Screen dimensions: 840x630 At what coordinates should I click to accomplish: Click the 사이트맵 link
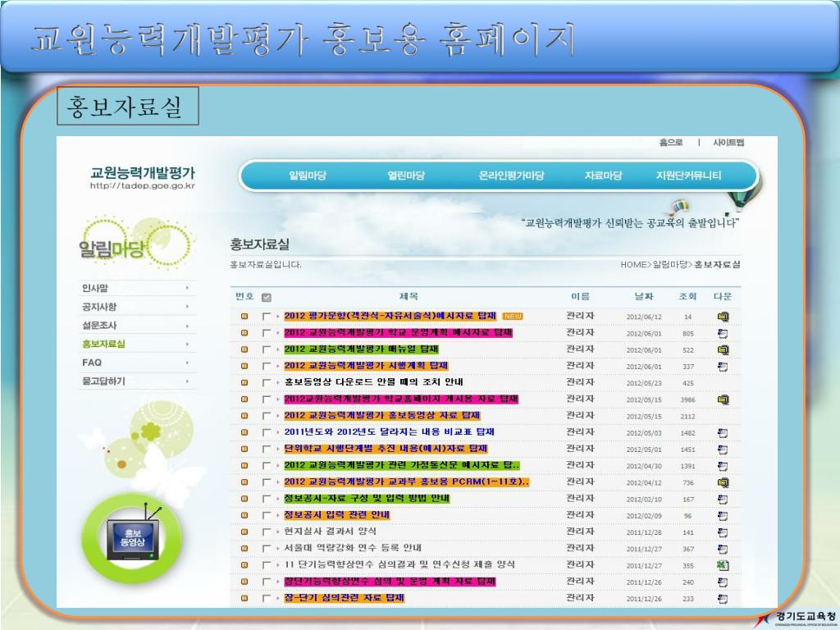click(728, 143)
